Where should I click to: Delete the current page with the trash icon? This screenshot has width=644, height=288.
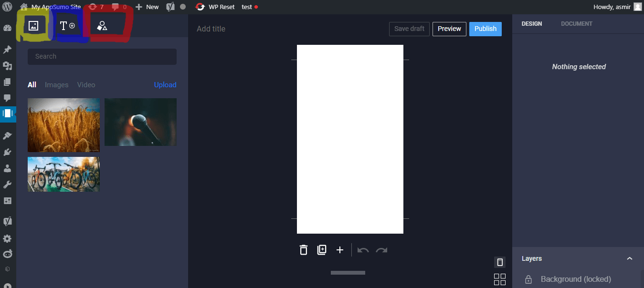coord(304,250)
